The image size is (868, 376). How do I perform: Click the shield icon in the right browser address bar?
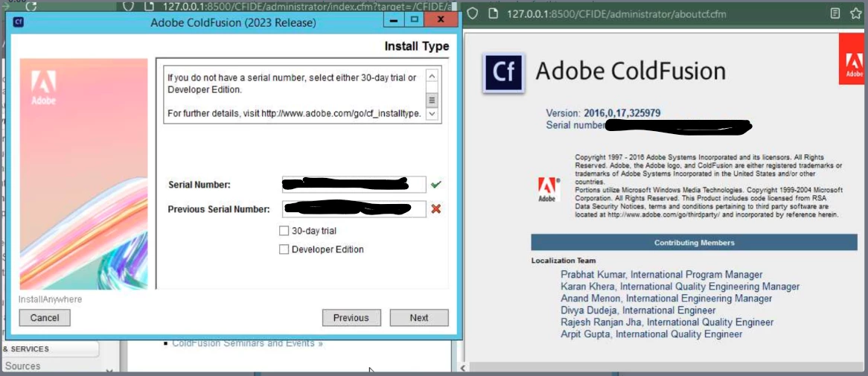click(472, 13)
